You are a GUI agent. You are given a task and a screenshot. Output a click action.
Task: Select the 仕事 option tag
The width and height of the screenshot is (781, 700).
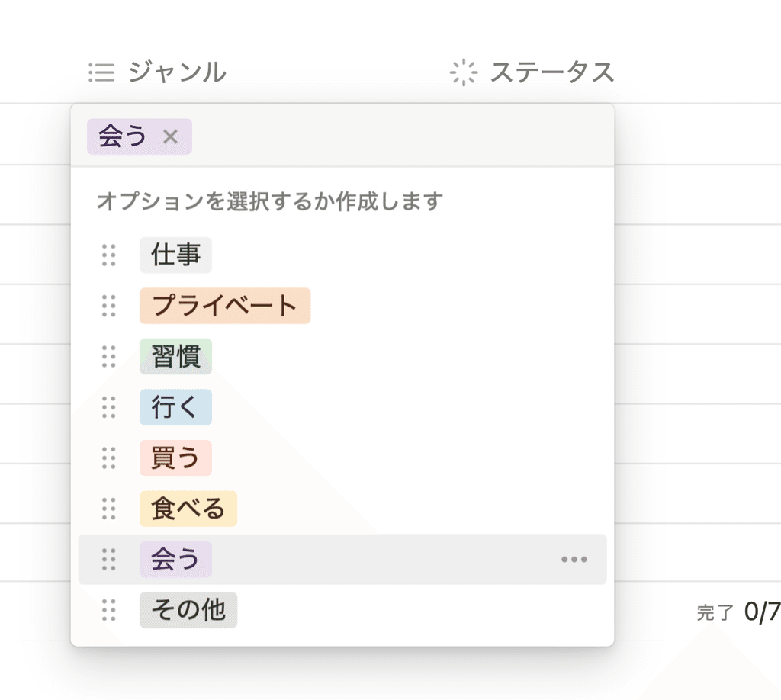point(176,255)
